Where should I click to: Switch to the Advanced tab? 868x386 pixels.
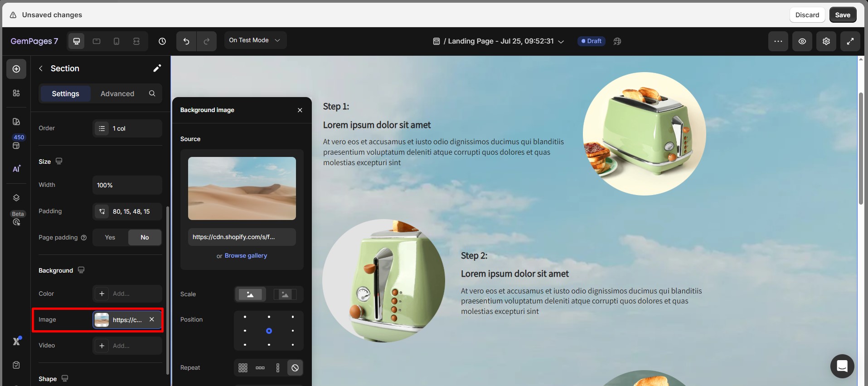[117, 93]
